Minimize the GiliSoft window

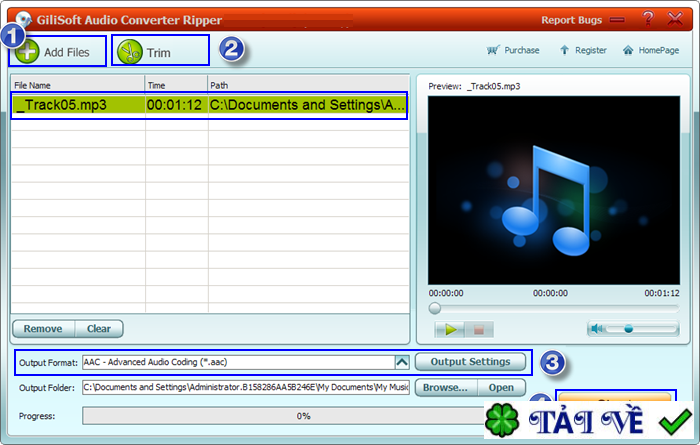[x=617, y=20]
